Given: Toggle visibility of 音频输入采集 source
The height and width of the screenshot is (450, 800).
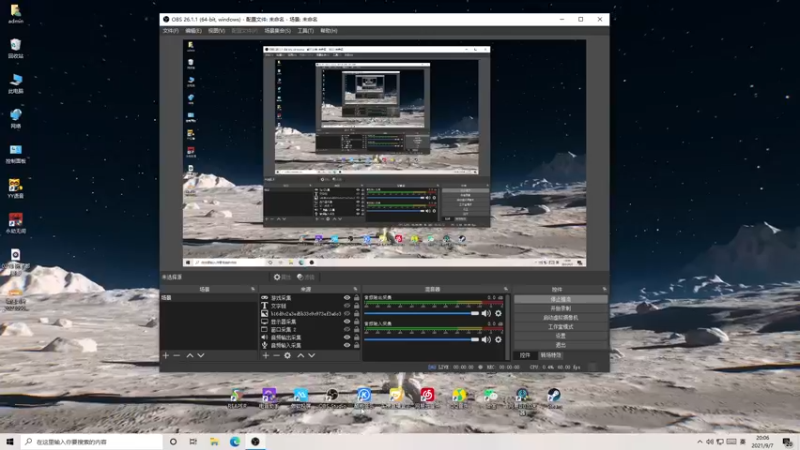Looking at the screenshot, I should tap(347, 346).
